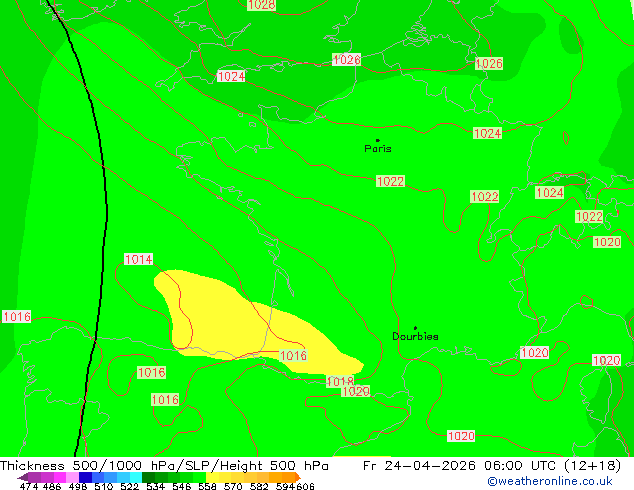Pick the bright yellow legend swatch above 558

(x=212, y=477)
